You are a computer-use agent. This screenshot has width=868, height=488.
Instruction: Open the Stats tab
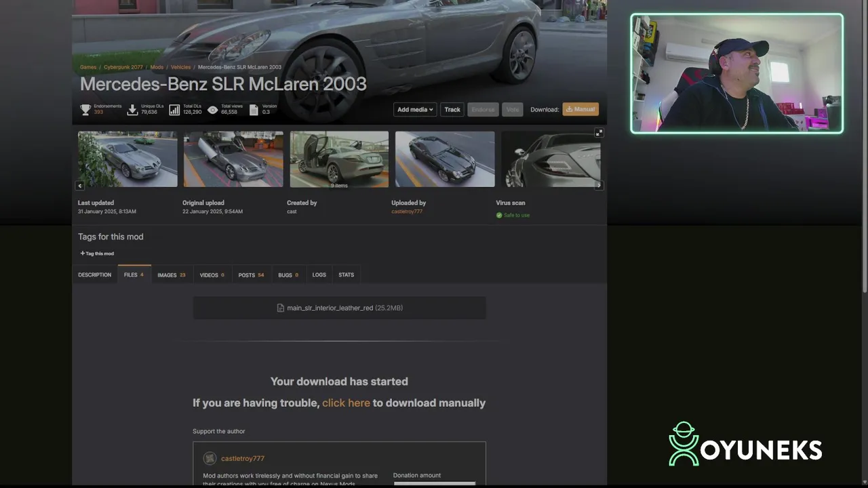(x=347, y=274)
